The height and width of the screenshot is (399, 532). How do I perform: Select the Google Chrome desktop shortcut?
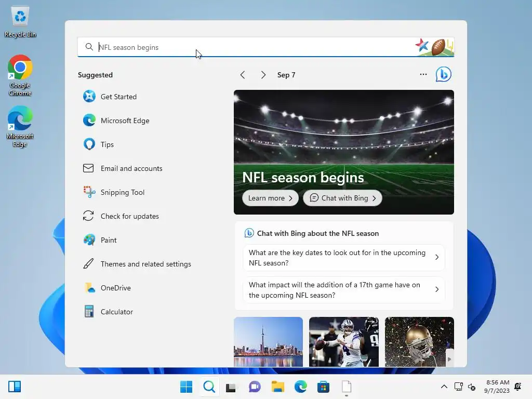[x=20, y=76]
